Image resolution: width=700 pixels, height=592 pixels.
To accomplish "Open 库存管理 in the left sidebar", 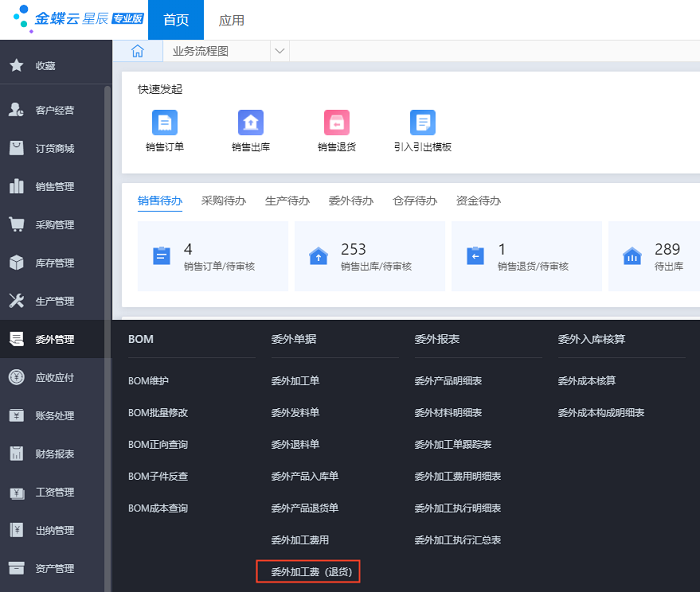I will click(x=54, y=263).
